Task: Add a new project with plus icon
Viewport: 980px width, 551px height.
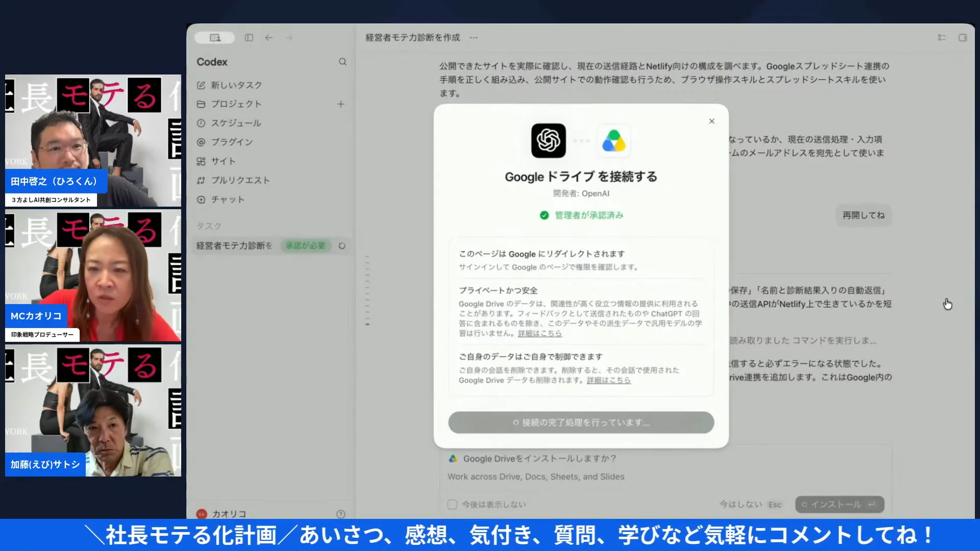Action: (x=341, y=104)
